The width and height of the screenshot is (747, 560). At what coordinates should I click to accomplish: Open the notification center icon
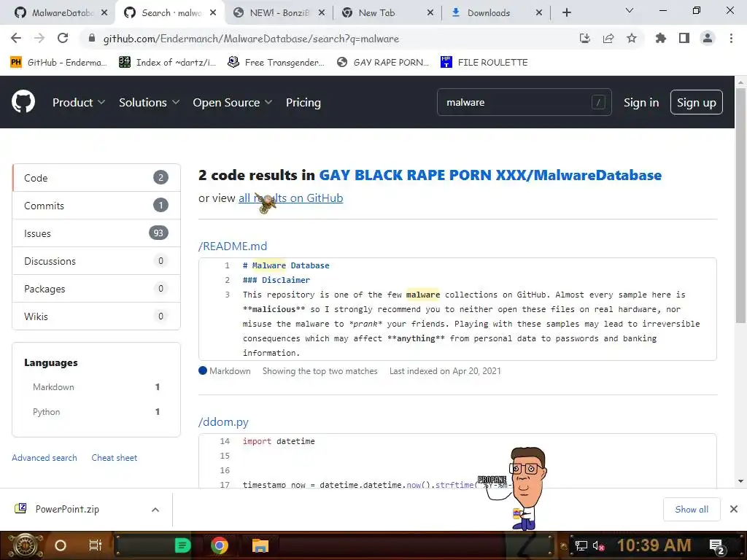click(x=717, y=547)
